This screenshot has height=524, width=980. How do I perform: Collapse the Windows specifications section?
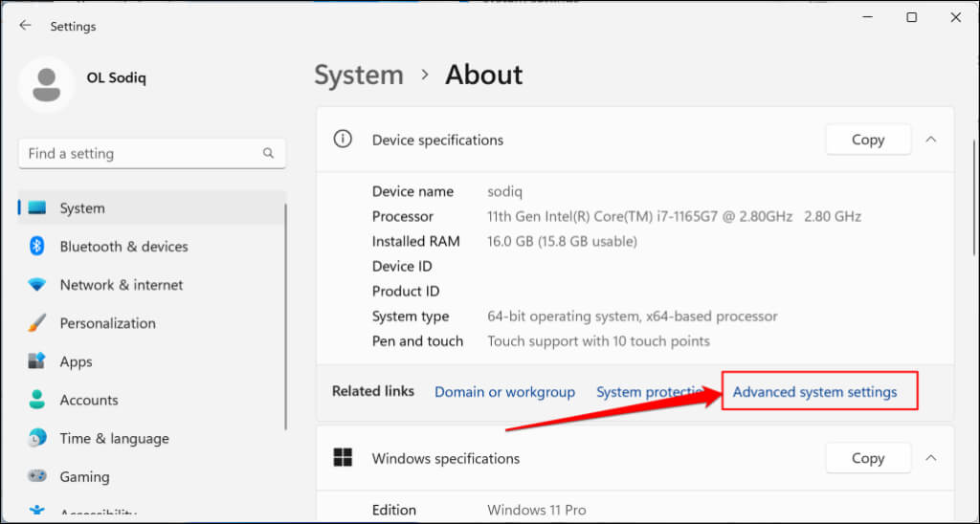pos(931,458)
